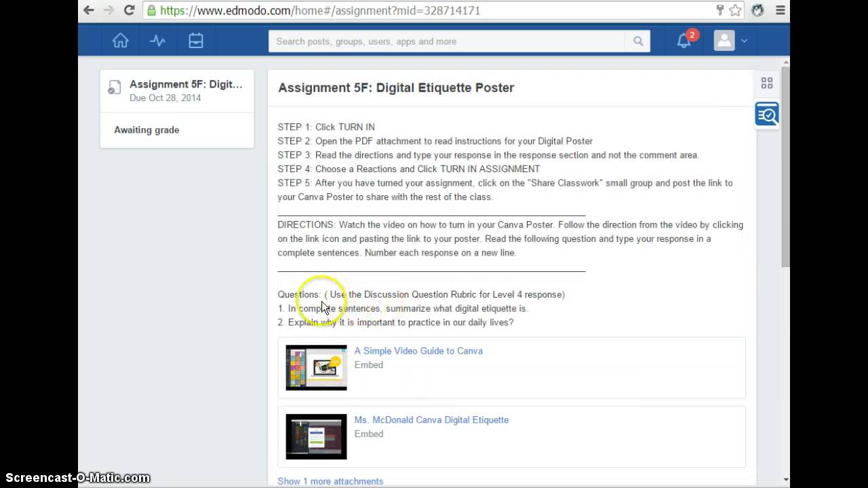The image size is (868, 488).
Task: Click the browser extension icon beside star
Action: coord(758,10)
